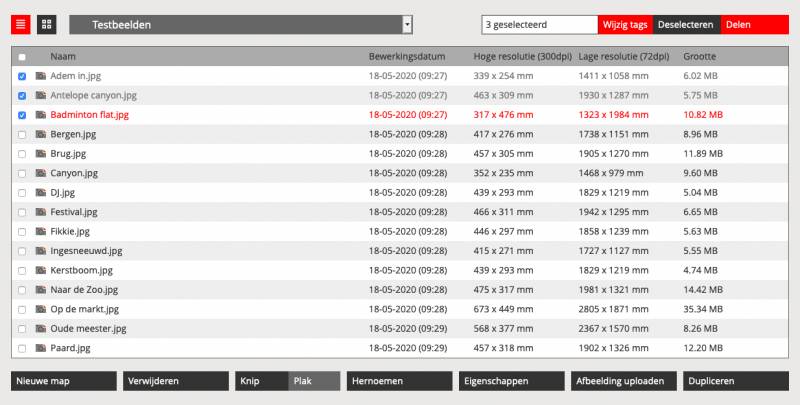Switch to list view icon
Image resolution: width=800 pixels, height=405 pixels.
click(x=20, y=25)
